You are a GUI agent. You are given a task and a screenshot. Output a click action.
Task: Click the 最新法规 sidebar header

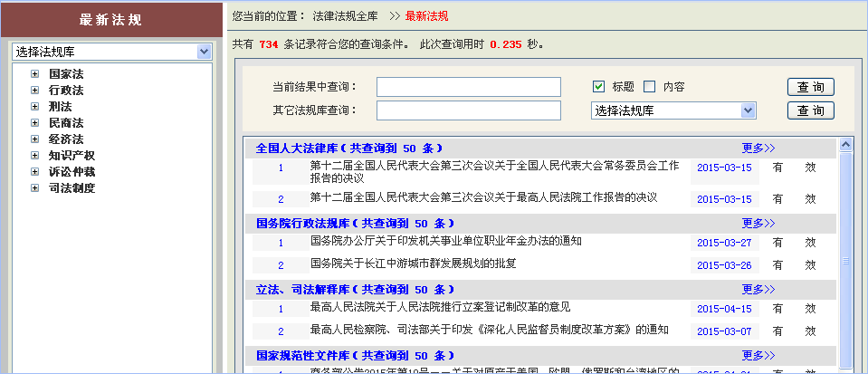point(110,20)
